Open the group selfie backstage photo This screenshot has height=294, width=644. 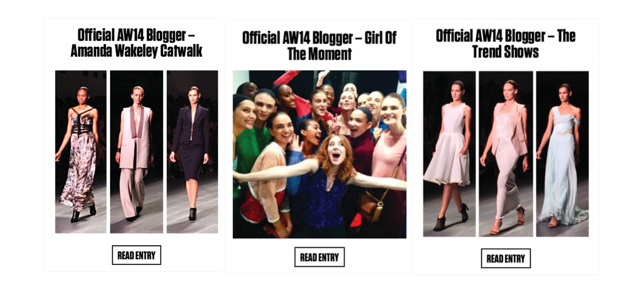coord(320,154)
